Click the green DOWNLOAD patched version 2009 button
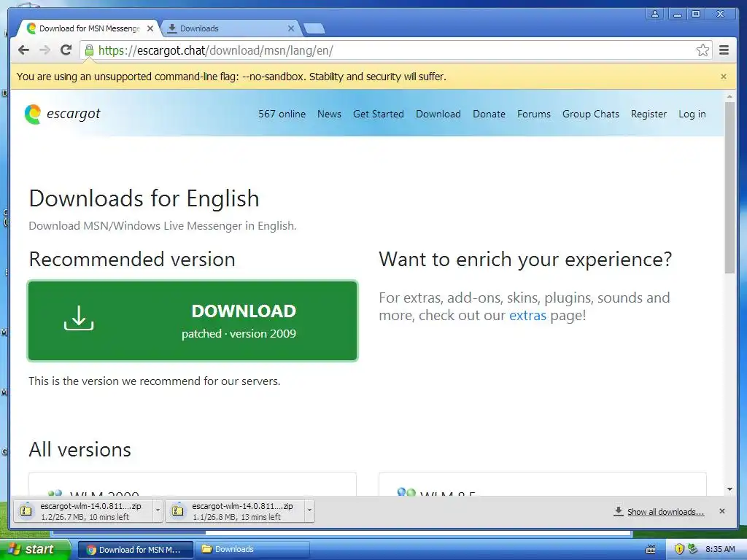Screen dimensions: 747x560 [193, 321]
